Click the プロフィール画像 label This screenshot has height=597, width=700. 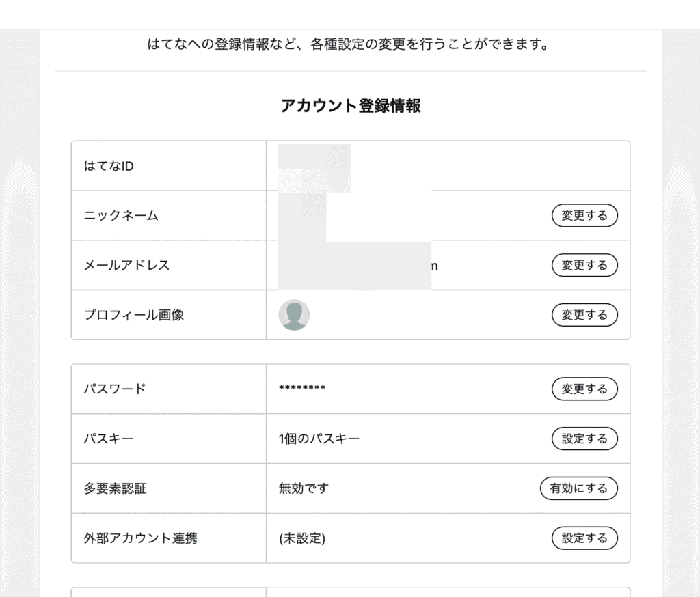(131, 315)
